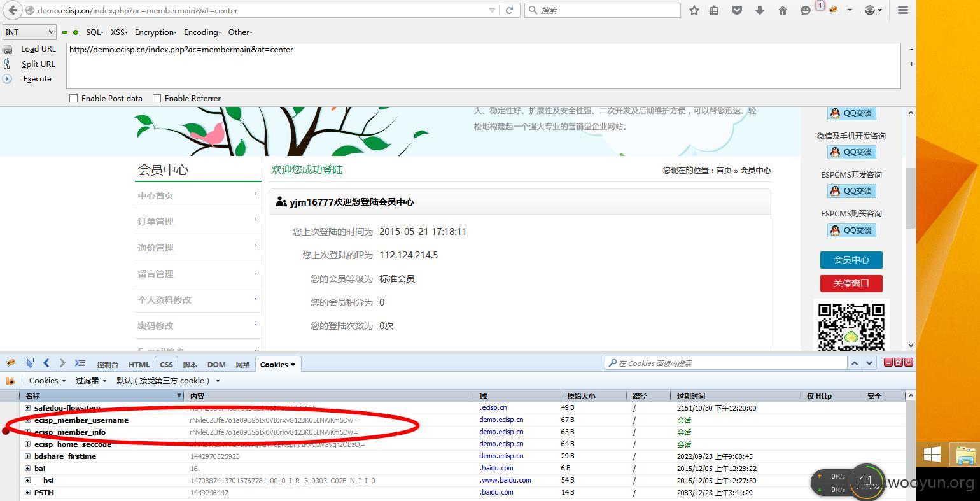Expand the ecisp_member_username cookie row
980x501 pixels.
click(x=27, y=420)
